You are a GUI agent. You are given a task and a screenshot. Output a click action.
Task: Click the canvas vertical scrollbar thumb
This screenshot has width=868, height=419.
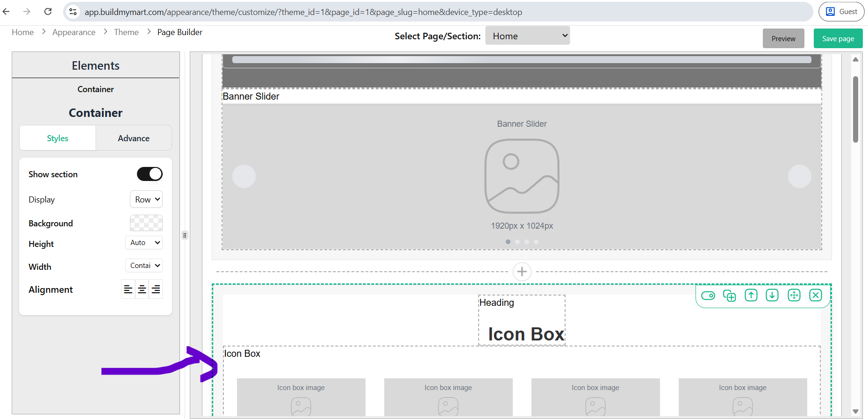click(x=855, y=109)
